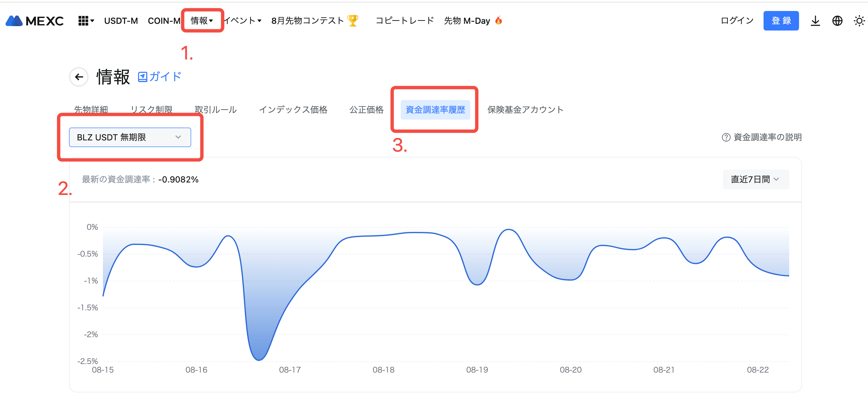Click the MEXC logo
This screenshot has width=868, height=415.
pos(35,21)
